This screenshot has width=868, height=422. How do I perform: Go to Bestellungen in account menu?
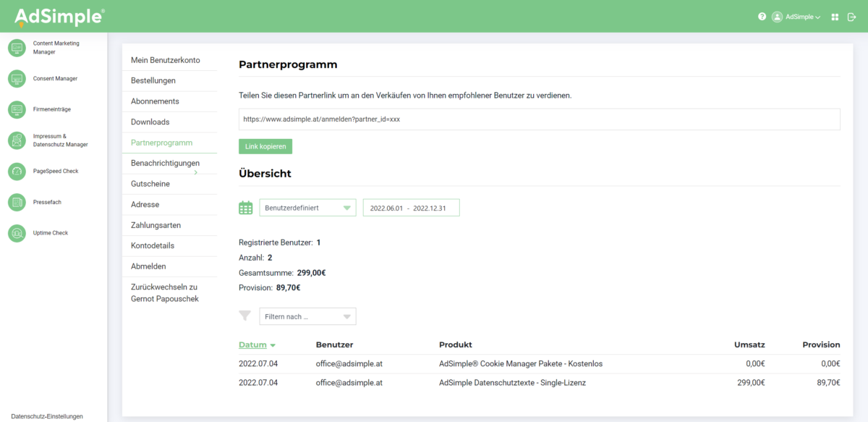(x=153, y=80)
